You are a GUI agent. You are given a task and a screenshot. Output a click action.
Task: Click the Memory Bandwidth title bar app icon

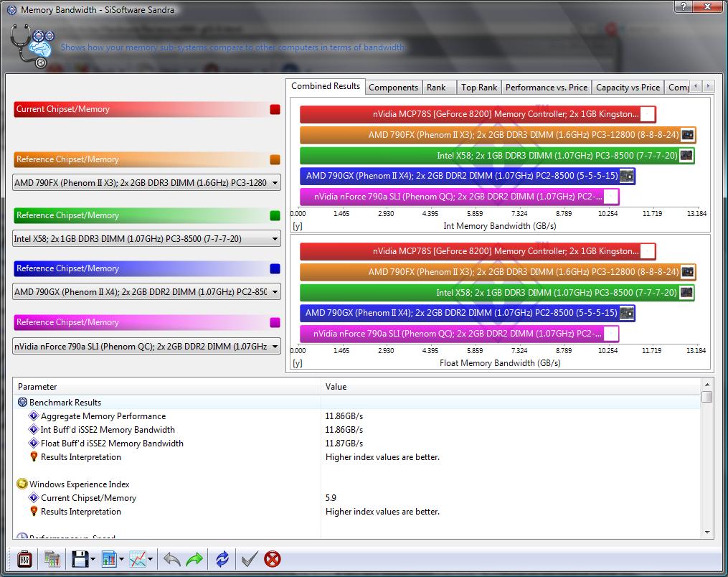11,10
